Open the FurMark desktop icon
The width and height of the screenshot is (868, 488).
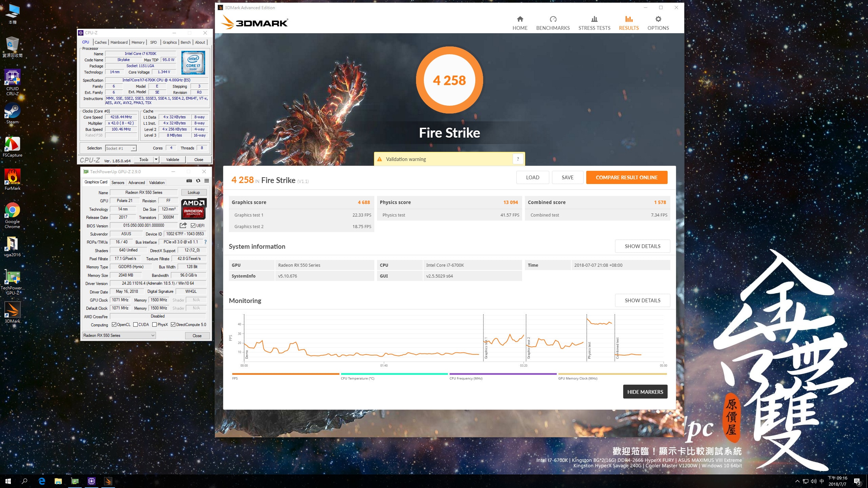pos(13,180)
